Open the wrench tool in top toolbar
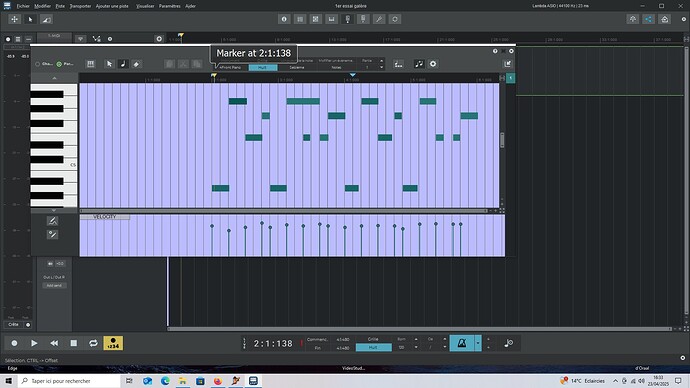The width and height of the screenshot is (690, 388). (379, 19)
